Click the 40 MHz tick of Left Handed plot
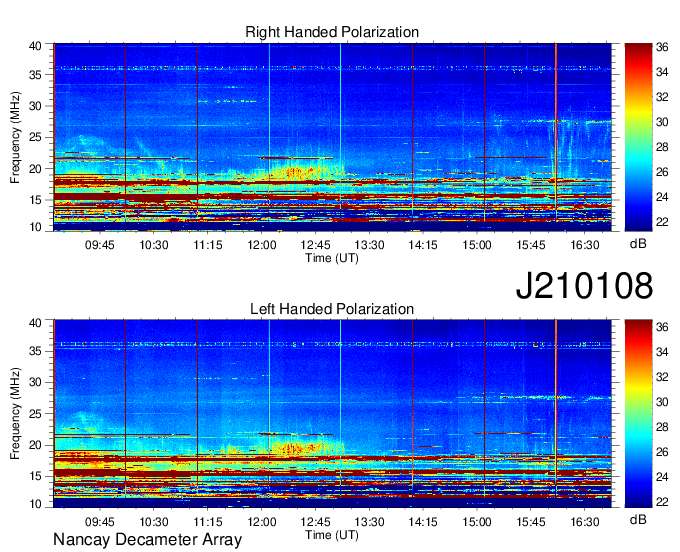Screen dimensions: 680x552 click(35, 323)
